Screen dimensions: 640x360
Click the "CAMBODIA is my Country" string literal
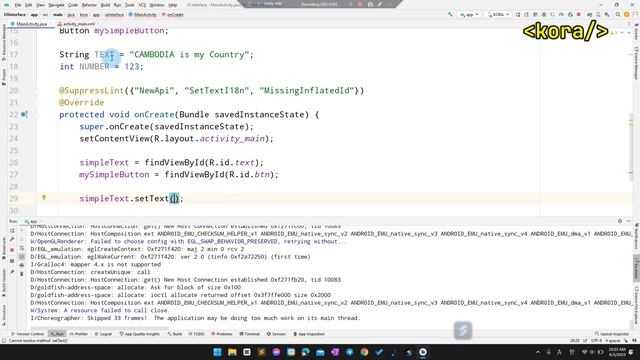point(189,55)
